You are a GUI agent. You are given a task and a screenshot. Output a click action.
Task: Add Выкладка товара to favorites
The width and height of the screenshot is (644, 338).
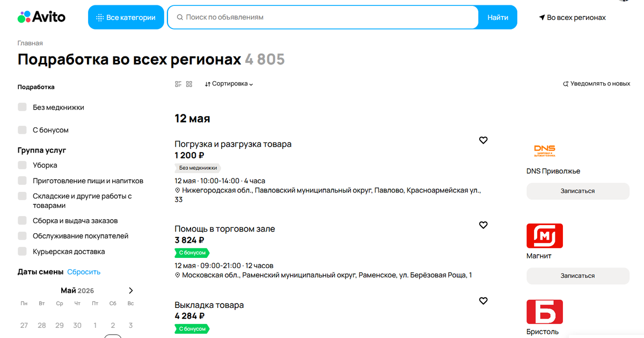[483, 301]
